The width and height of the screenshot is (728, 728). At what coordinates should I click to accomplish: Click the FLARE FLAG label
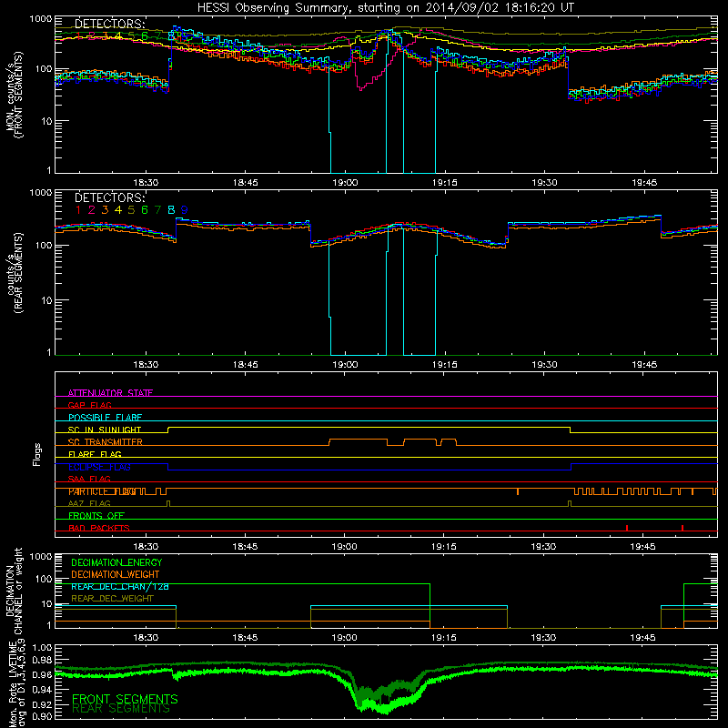[x=95, y=454]
